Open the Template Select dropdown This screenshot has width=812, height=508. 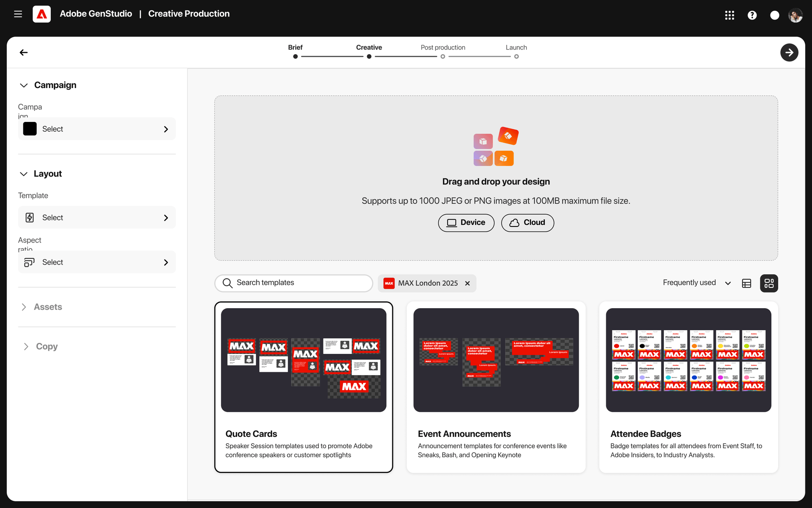click(97, 218)
